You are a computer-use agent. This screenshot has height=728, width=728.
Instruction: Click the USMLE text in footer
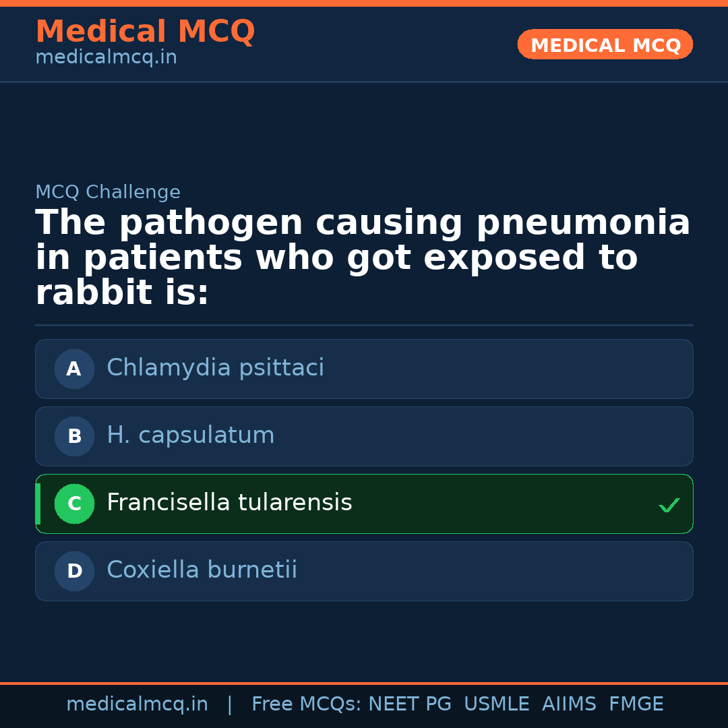(496, 704)
